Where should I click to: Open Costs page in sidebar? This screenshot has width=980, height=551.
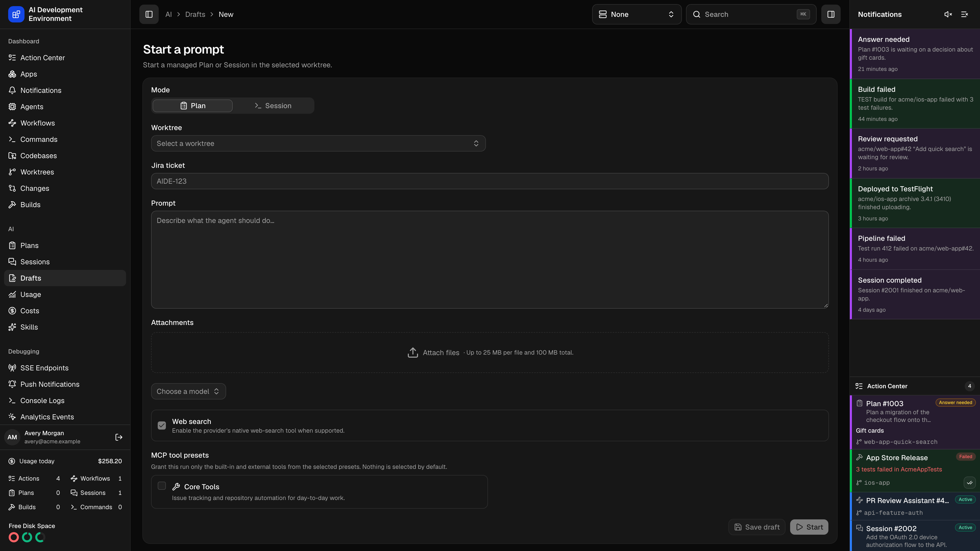tap(65, 311)
